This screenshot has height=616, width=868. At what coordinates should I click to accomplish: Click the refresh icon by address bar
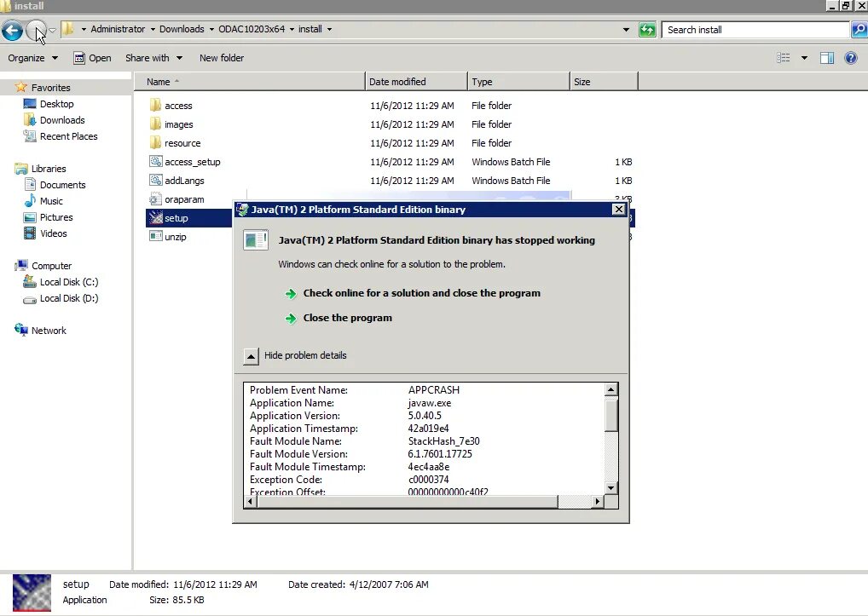[x=646, y=30]
